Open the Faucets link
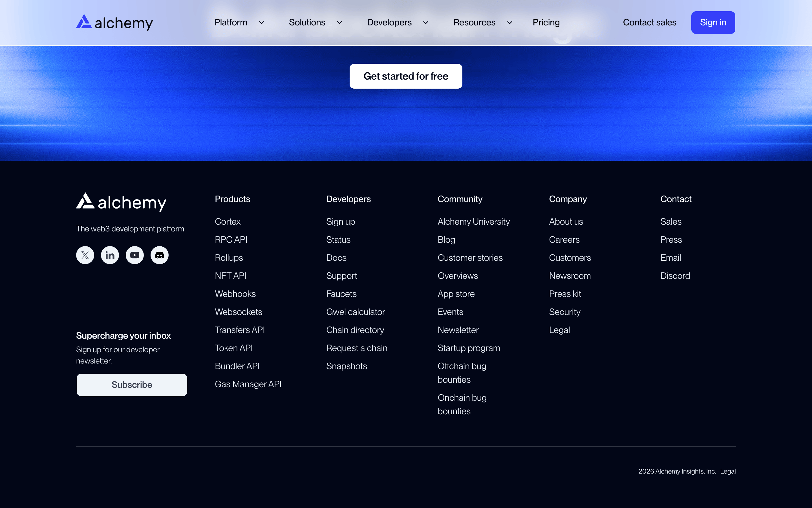Image resolution: width=812 pixels, height=508 pixels. (341, 294)
